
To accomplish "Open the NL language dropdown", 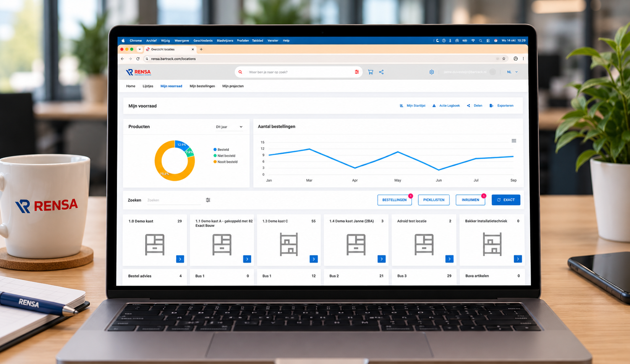I will [512, 72].
